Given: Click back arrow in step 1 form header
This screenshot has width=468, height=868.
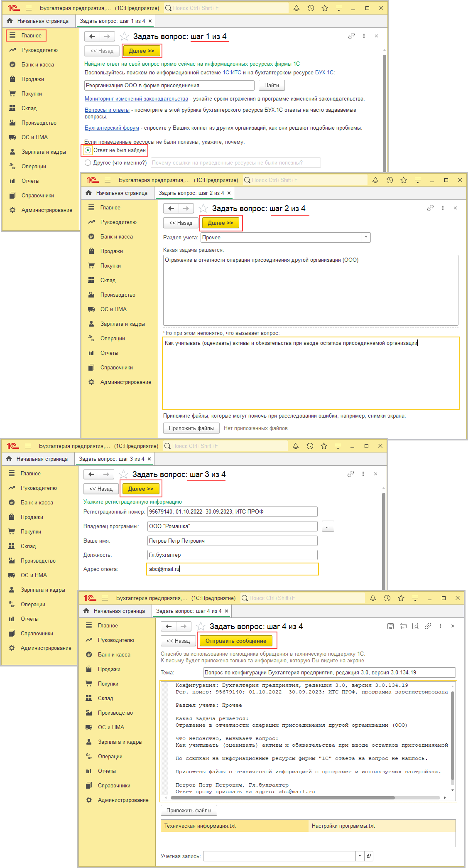Looking at the screenshot, I should 93,37.
